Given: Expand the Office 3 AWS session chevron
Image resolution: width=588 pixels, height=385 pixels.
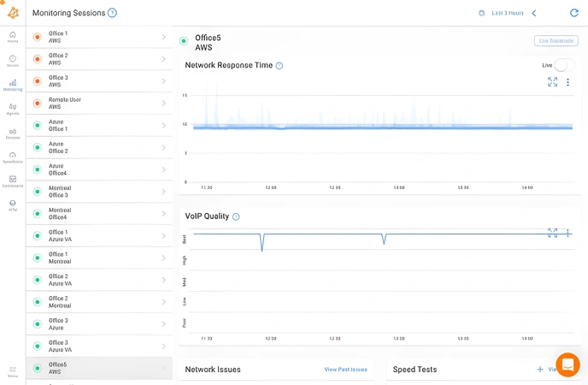Looking at the screenshot, I should [x=164, y=81].
